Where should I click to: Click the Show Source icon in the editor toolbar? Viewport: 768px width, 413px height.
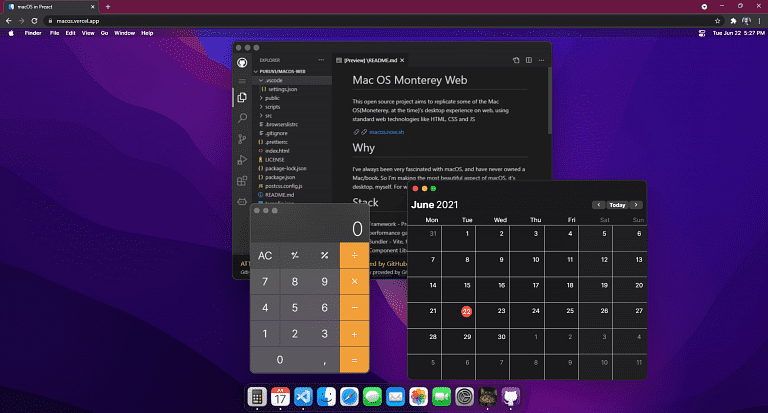tap(516, 60)
